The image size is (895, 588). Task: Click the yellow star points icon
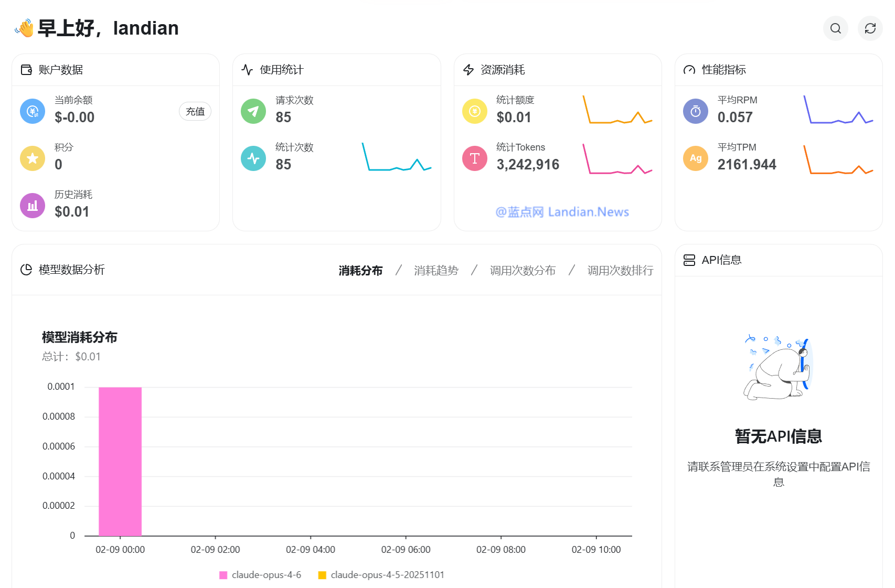(x=33, y=158)
